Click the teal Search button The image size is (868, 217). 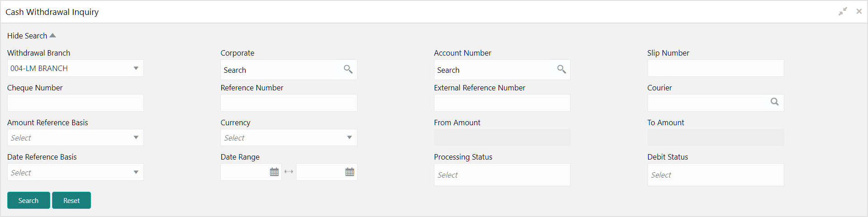[29, 200]
